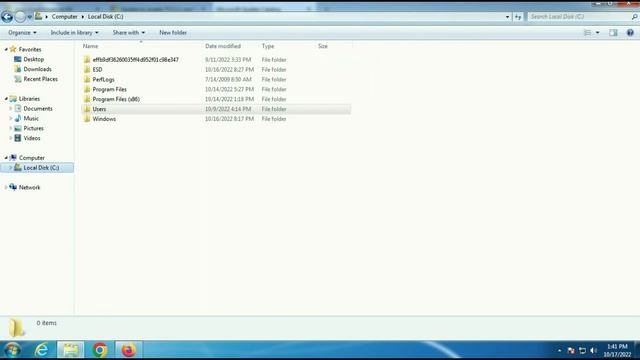Image resolution: width=640 pixels, height=360 pixels.
Task: Click the search magnifier icon
Action: tap(634, 17)
